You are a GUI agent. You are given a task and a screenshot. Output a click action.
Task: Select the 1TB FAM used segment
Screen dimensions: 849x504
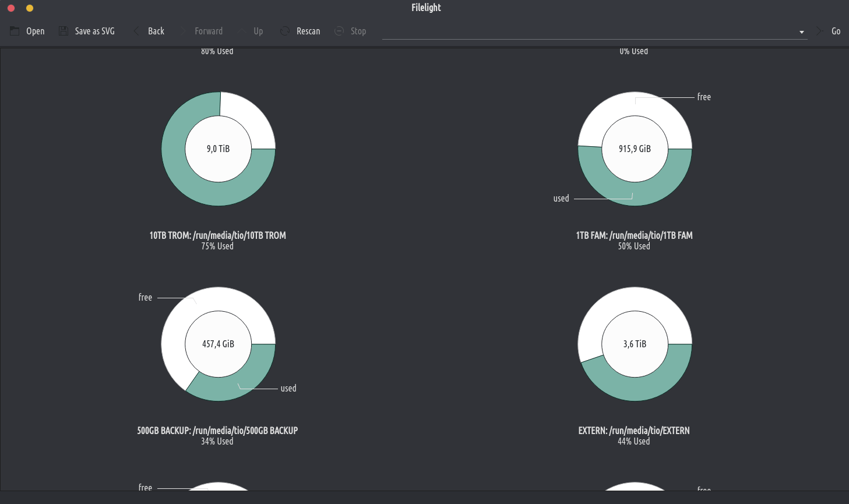pyautogui.click(x=635, y=186)
